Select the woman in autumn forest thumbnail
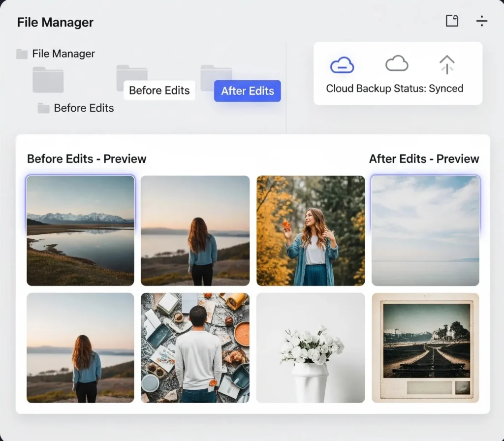The height and width of the screenshot is (441, 504). (311, 230)
